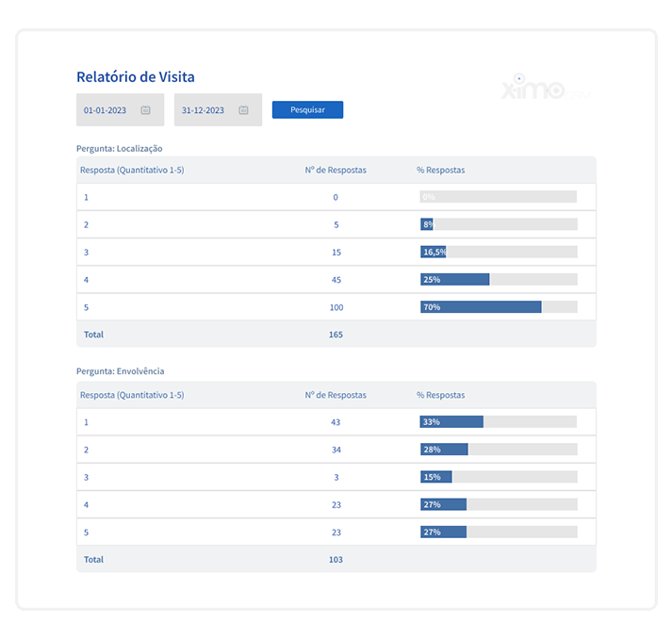Click the response count 34 in Envolvência

[336, 450]
